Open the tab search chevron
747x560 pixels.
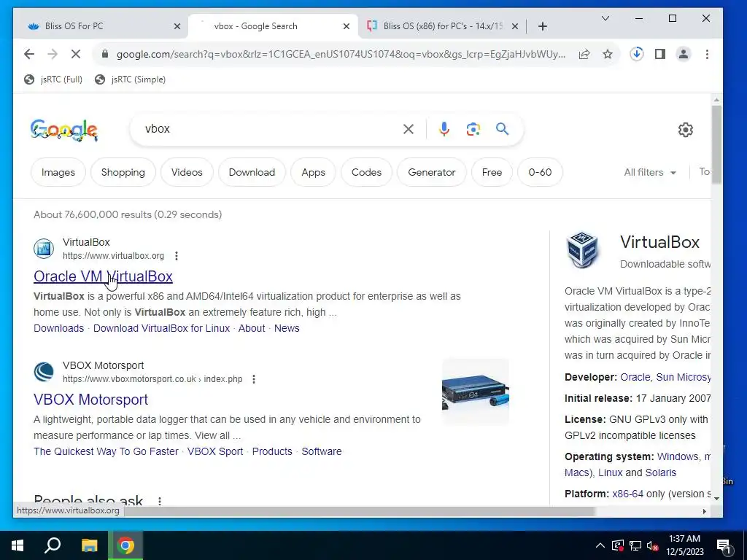[x=605, y=18]
